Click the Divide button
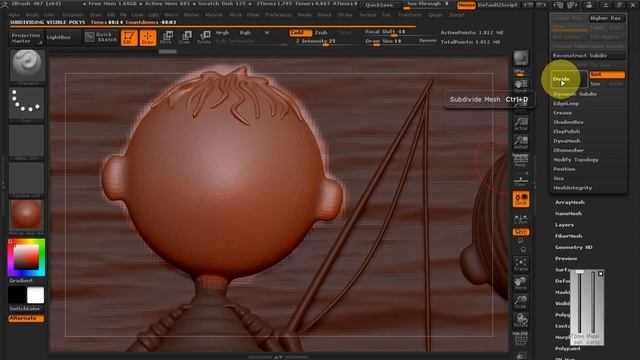Viewport: 640px width, 360px height. click(569, 79)
